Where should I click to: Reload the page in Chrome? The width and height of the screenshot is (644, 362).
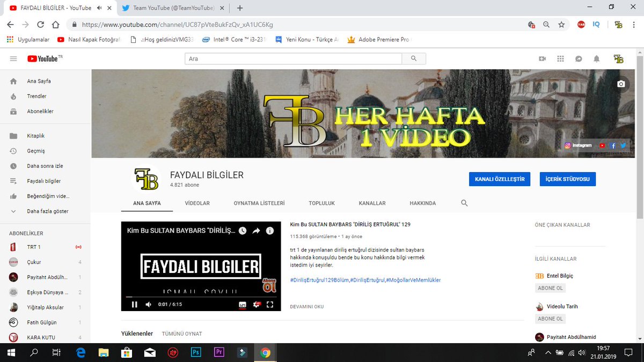(x=41, y=25)
